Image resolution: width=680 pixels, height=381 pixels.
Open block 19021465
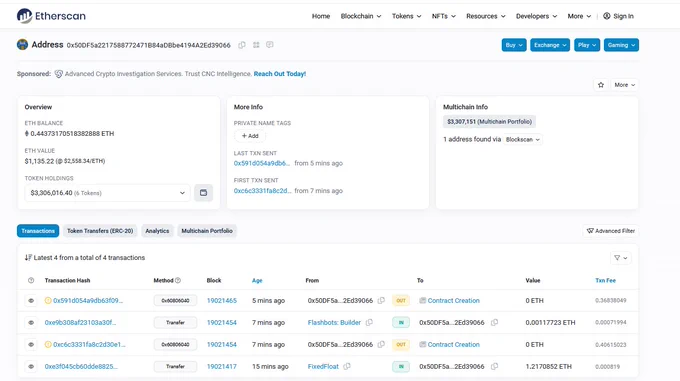point(222,300)
